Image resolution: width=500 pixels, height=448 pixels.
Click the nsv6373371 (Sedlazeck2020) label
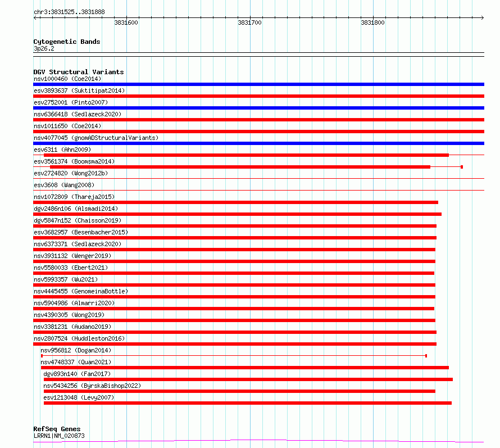tap(78, 244)
